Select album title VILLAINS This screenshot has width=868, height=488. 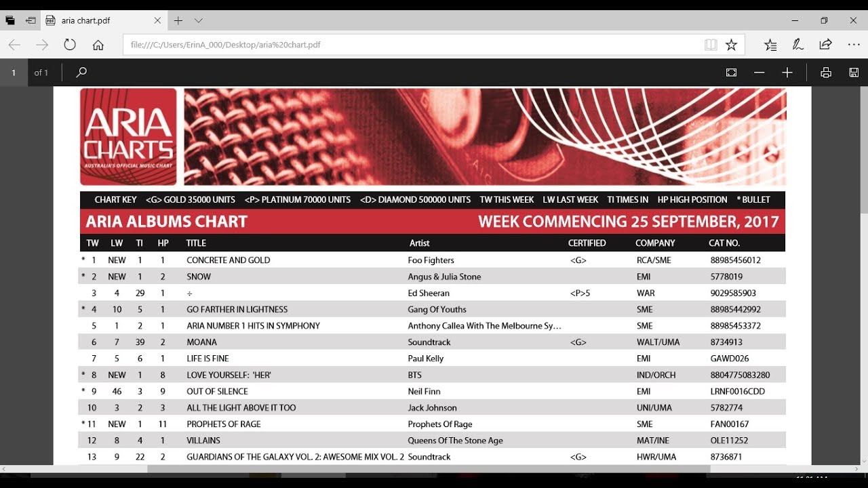203,441
